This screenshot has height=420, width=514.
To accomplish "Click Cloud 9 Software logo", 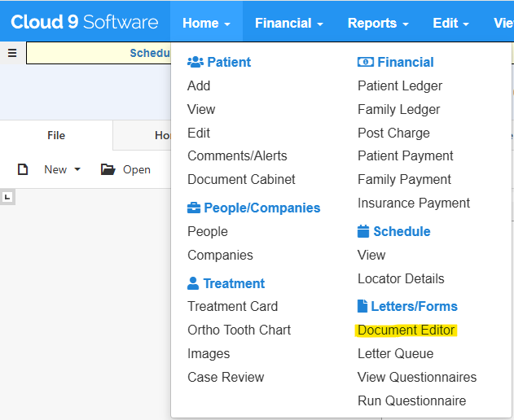I will [x=85, y=22].
